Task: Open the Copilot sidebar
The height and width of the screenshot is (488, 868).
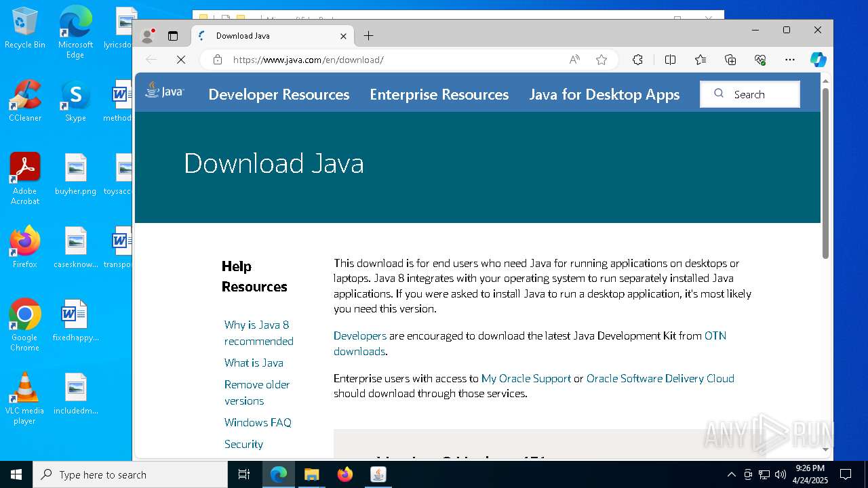Action: pos(818,60)
